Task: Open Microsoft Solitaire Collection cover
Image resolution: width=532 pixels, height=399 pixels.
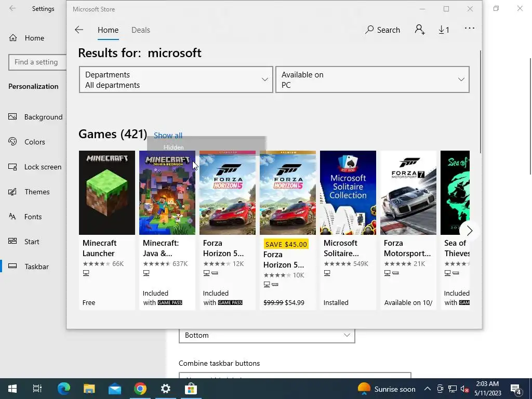Action: 348,192
